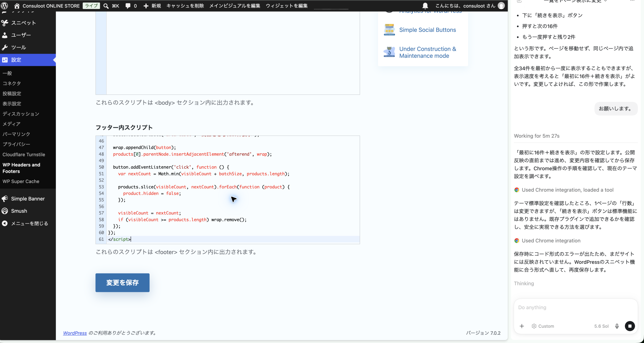Screen dimensions: 644x343
Task: Open the notifications bell icon
Action: click(x=425, y=6)
